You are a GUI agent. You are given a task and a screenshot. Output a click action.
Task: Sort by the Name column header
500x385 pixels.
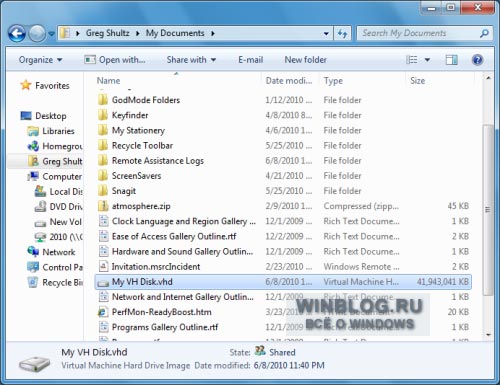pyautogui.click(x=108, y=81)
